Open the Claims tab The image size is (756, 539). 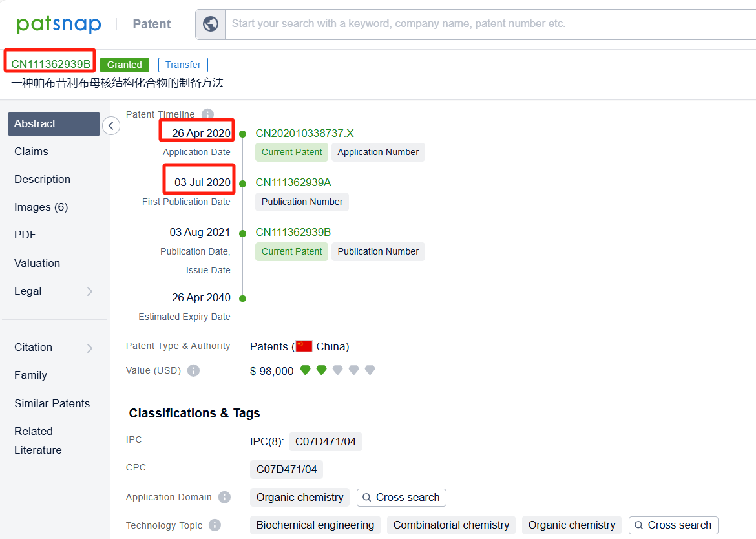click(x=31, y=151)
